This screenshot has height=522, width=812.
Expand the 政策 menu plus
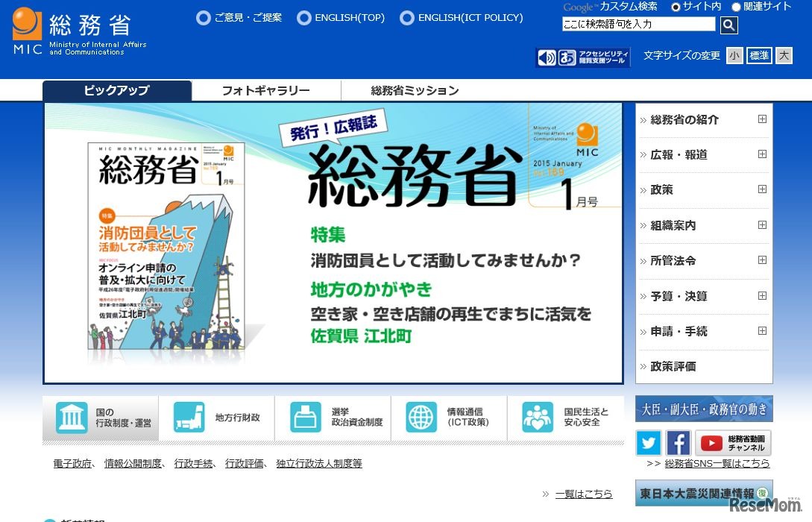pyautogui.click(x=762, y=189)
